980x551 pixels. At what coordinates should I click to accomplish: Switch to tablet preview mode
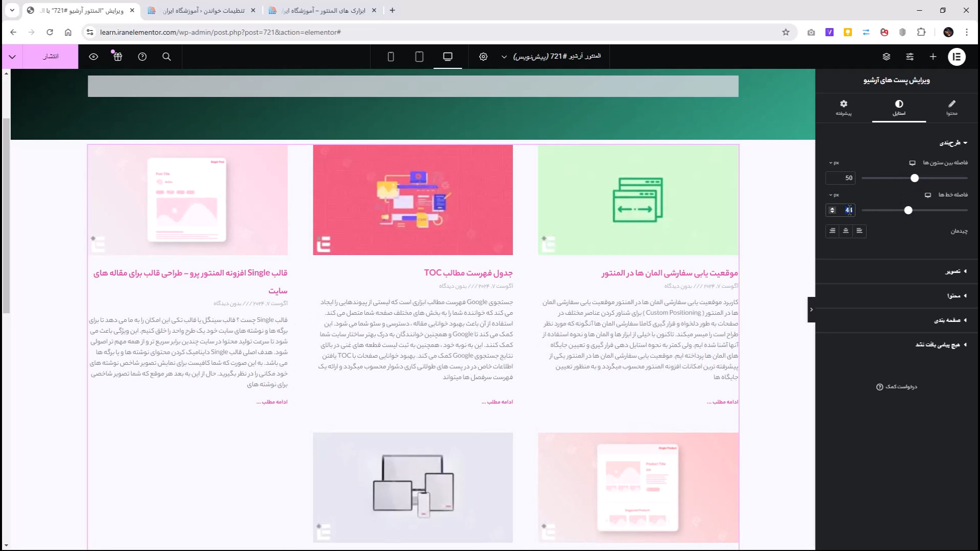point(419,57)
